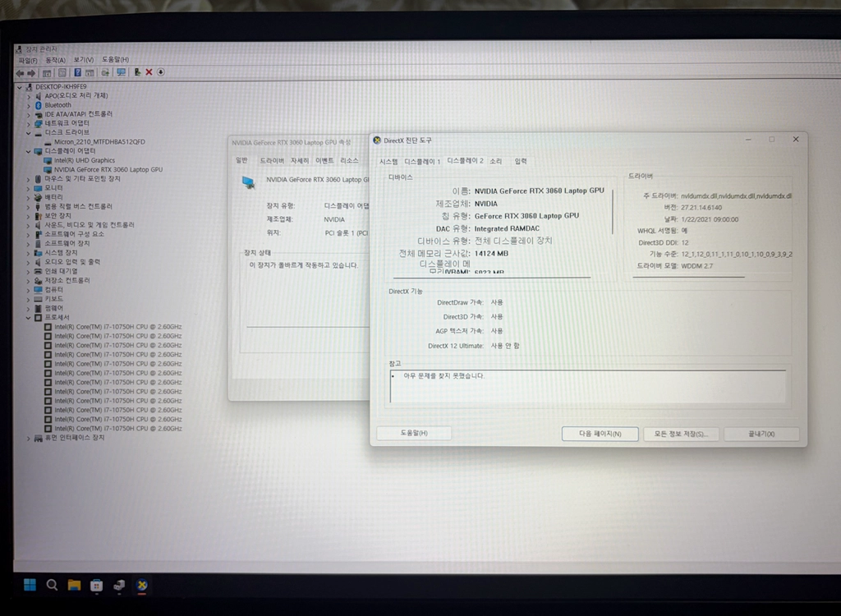
Task: Click the 보안 장치 security device icon
Action: (38, 216)
